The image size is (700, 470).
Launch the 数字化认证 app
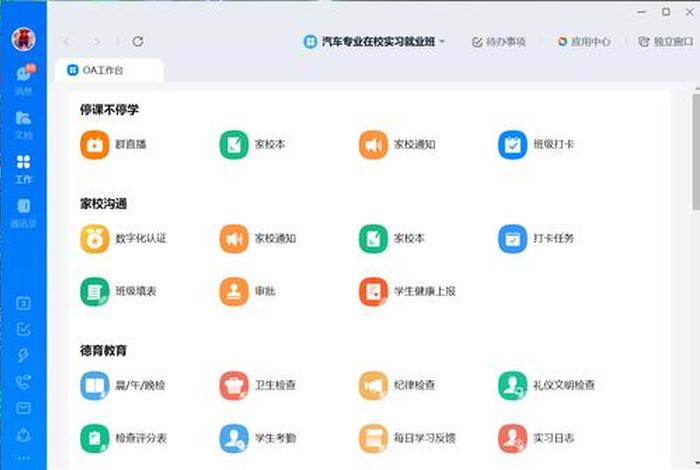pos(94,239)
